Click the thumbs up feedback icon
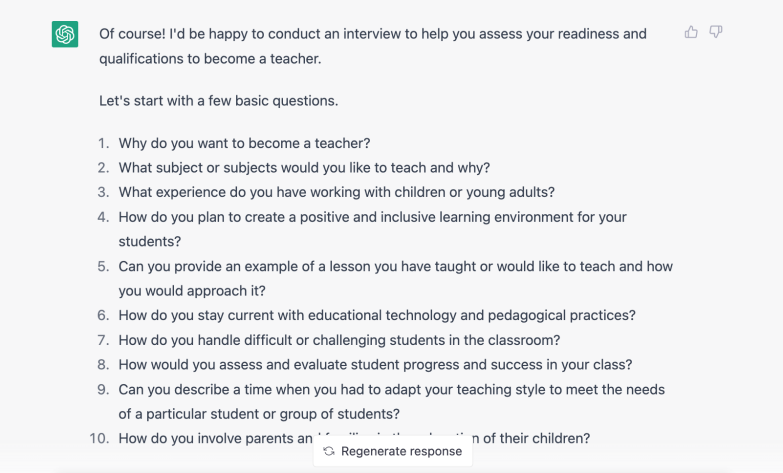 click(x=691, y=32)
